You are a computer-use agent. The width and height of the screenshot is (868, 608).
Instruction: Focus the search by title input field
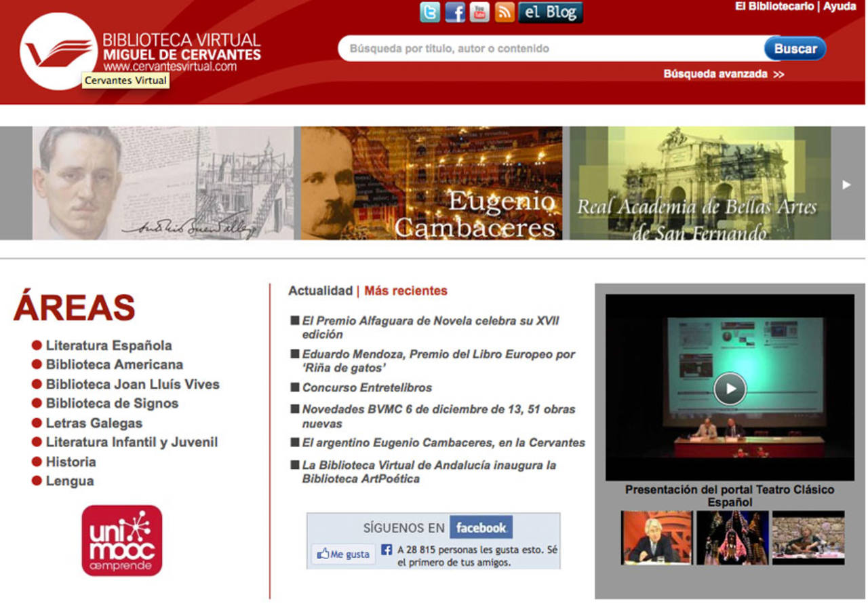[549, 49]
